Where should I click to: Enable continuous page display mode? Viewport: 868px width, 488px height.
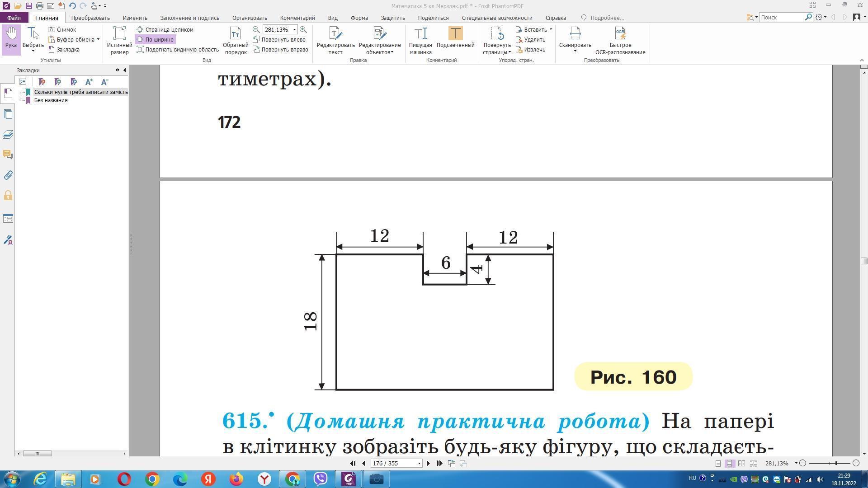click(730, 463)
